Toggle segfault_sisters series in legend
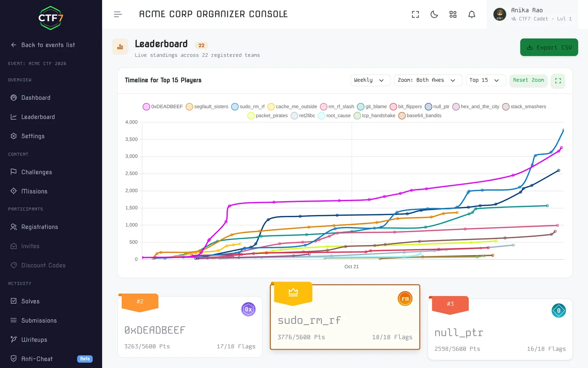The height and width of the screenshot is (368, 588). [x=207, y=107]
